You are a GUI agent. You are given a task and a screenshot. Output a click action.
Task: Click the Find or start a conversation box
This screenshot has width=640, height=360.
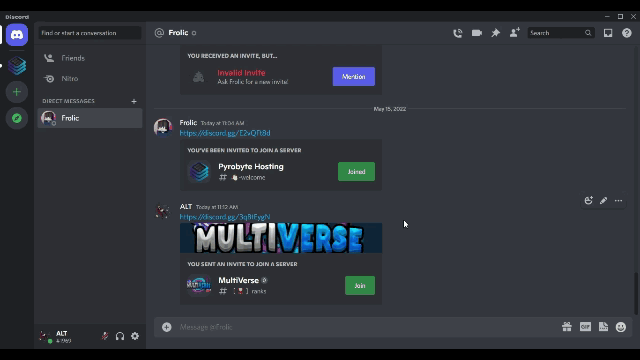[x=90, y=33]
